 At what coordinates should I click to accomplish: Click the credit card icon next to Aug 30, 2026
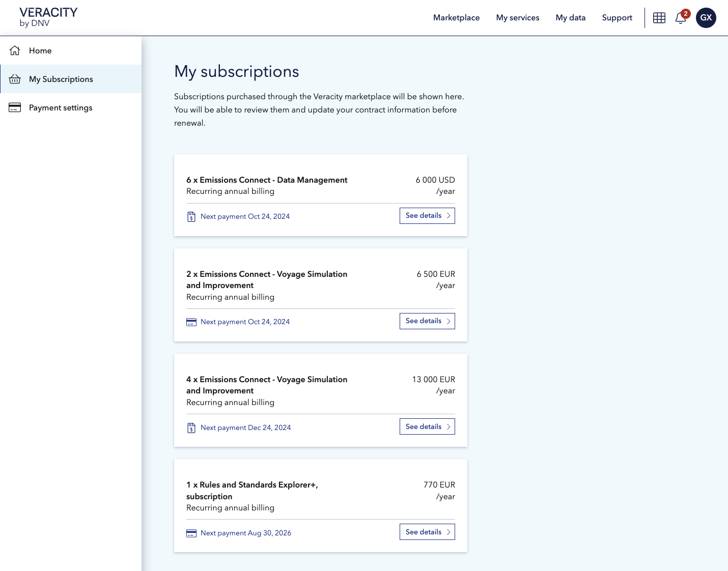[191, 533]
